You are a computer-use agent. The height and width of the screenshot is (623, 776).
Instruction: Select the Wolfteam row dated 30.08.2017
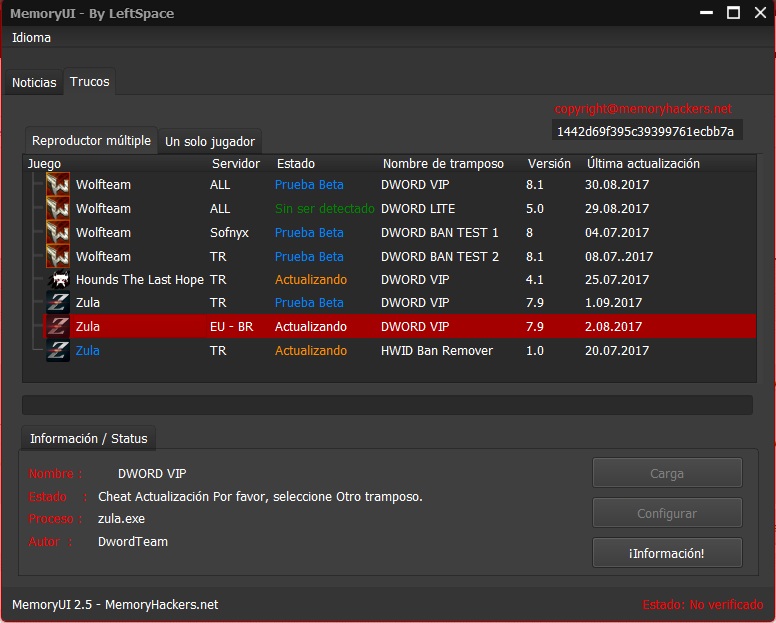pos(400,184)
